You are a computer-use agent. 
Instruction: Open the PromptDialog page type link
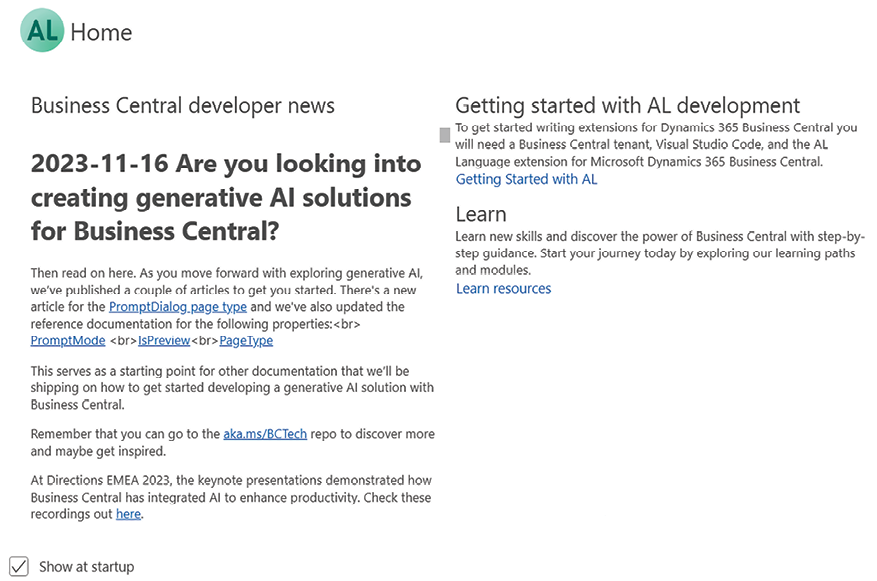[x=178, y=307]
